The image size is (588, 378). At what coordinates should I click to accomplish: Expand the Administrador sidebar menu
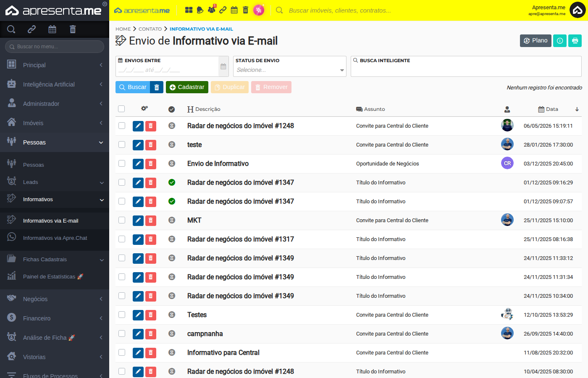(55, 104)
